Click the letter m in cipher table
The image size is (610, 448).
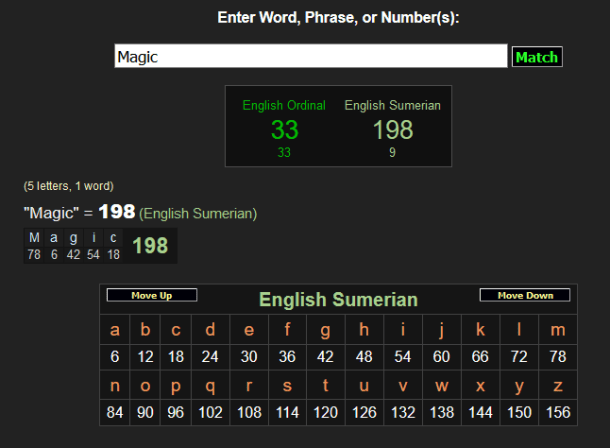[x=557, y=331]
